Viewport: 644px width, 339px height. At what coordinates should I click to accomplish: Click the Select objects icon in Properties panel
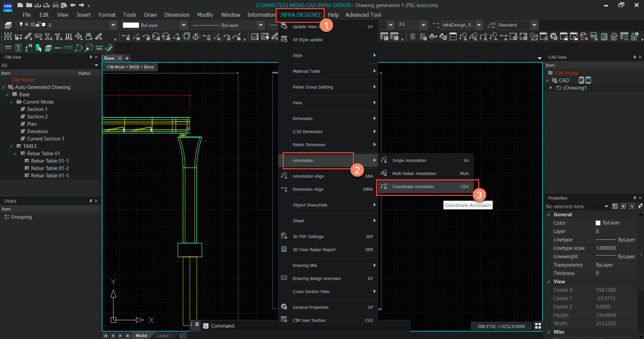(624, 206)
